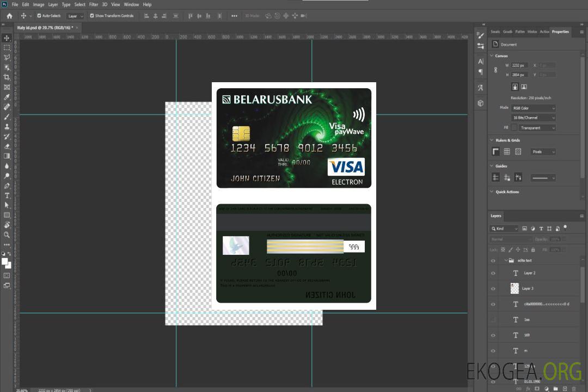
Task: Hide Layer 3 visibility eye
Action: pos(493,289)
